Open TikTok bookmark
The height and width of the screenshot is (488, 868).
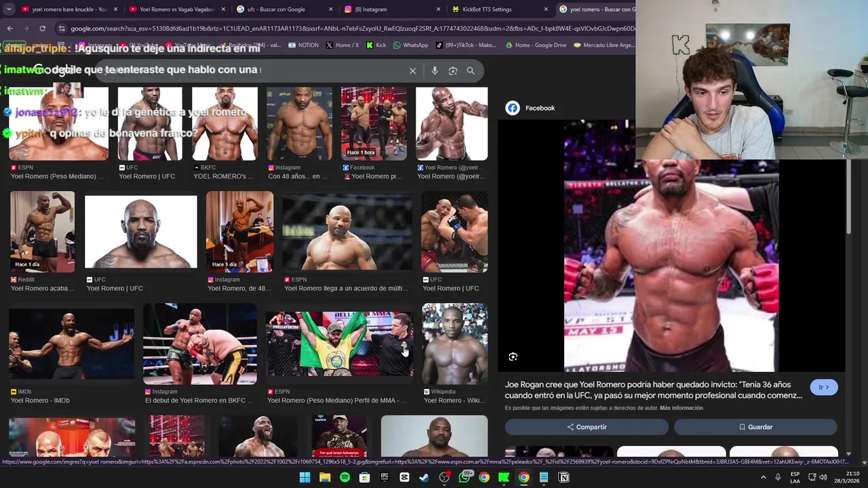[467, 45]
